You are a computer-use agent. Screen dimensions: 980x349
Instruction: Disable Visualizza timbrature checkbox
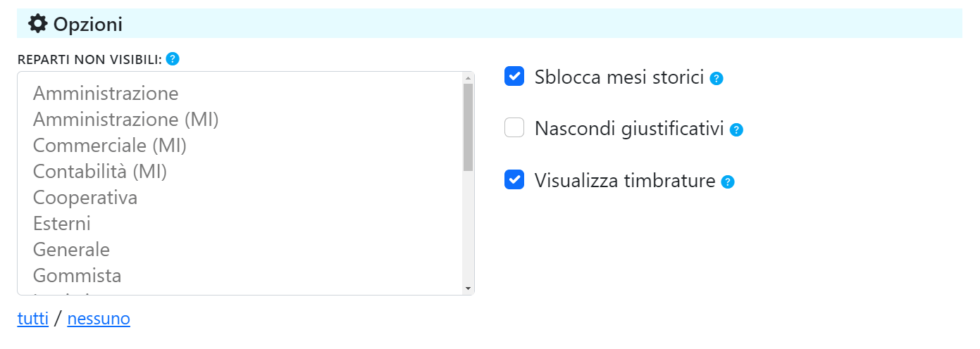pos(514,180)
